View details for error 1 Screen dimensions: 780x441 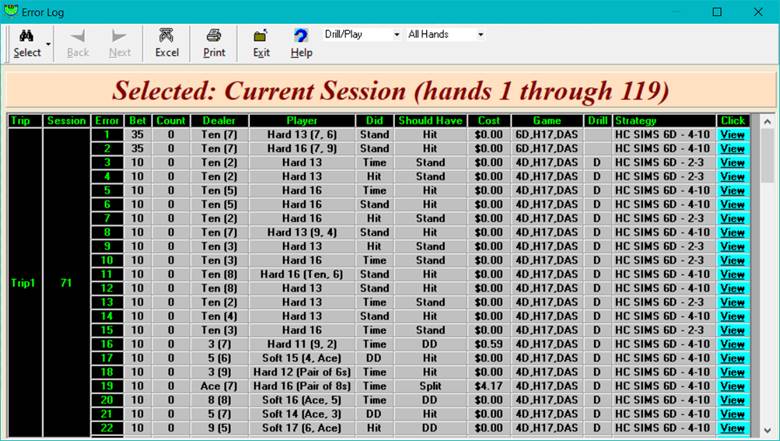[x=732, y=135]
